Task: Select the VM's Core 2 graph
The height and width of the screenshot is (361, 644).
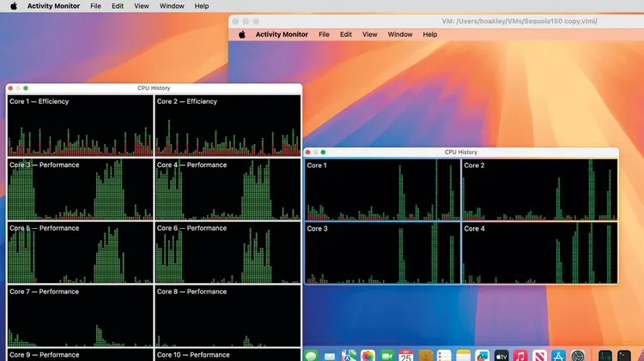Action: 540,190
